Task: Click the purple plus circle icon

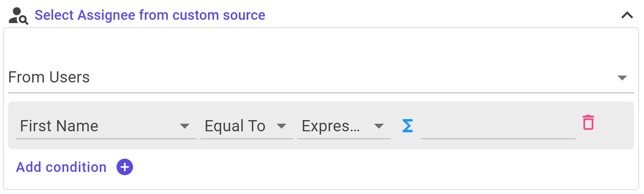Action: pyautogui.click(x=124, y=167)
